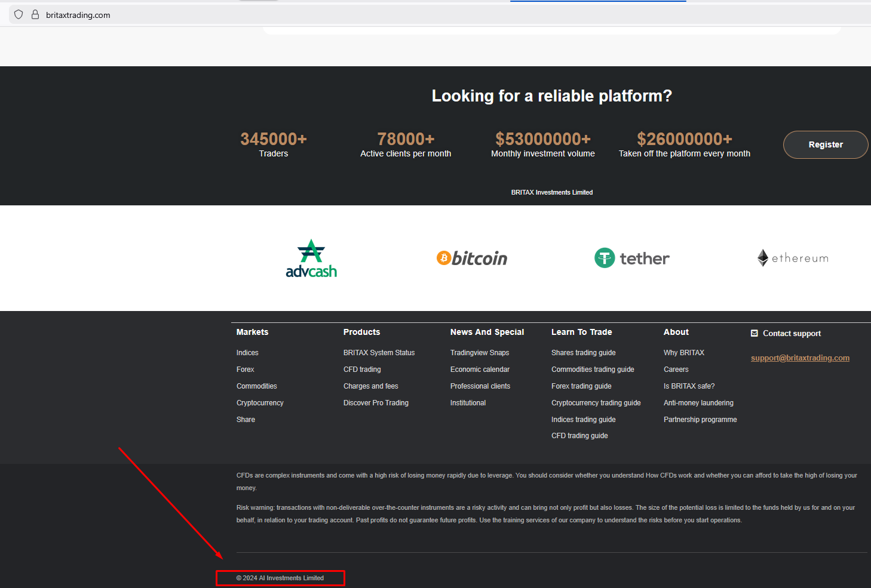Open the support@britaxtrading.com email link
This screenshot has height=588, width=871.
(x=800, y=358)
